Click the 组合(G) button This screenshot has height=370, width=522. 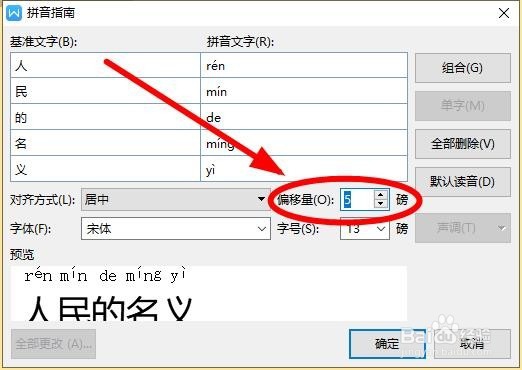point(463,68)
